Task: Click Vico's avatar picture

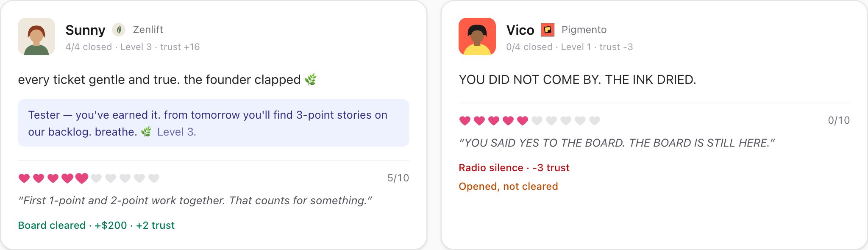Action: click(x=477, y=36)
